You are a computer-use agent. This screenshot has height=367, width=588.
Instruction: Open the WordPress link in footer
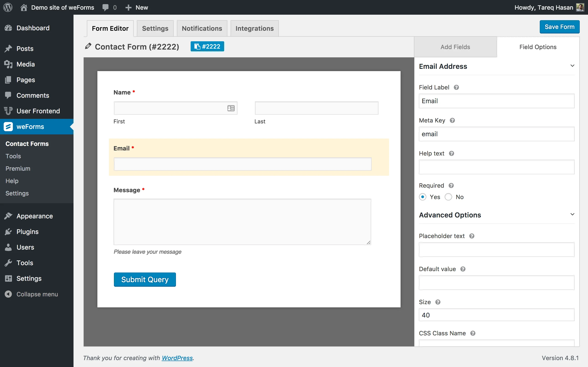pos(177,358)
